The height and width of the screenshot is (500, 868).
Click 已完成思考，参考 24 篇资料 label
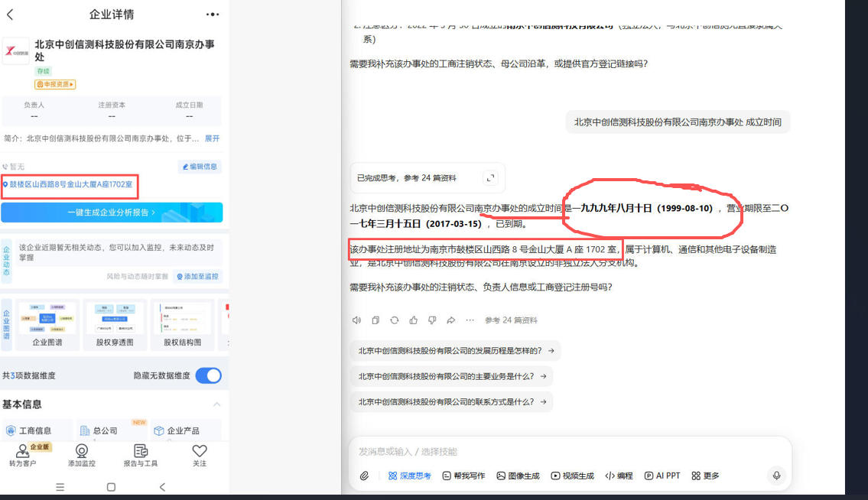[407, 177]
